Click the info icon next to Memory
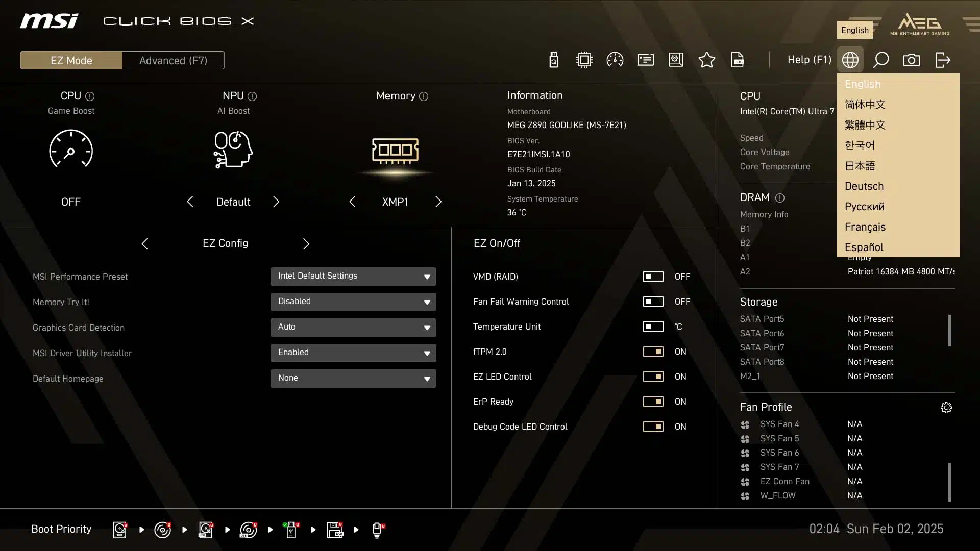The image size is (980, 551). coord(424,96)
